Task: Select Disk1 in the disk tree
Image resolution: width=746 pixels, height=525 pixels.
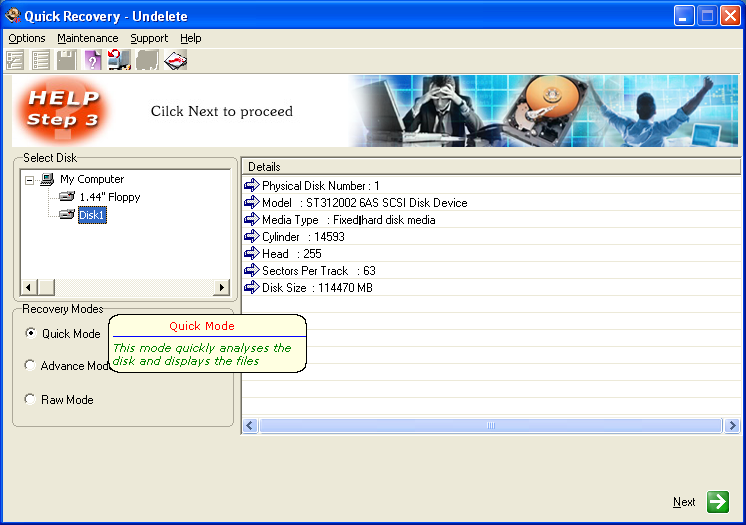Action: (x=92, y=215)
